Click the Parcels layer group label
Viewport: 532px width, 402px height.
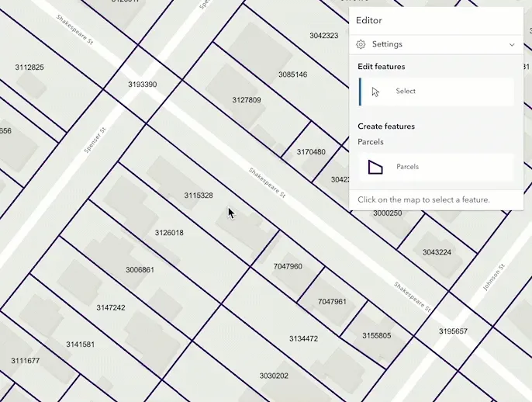pyautogui.click(x=371, y=142)
